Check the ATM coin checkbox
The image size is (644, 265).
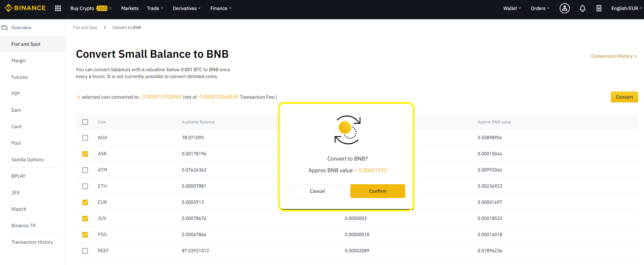pyautogui.click(x=85, y=170)
